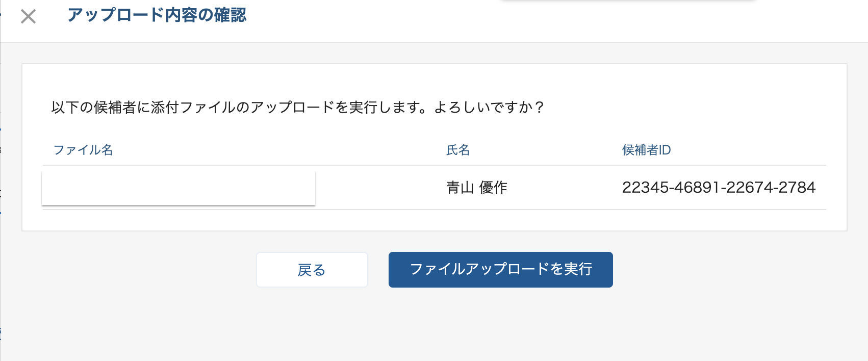
Task: Click the 候補者ID column header
Action: pyautogui.click(x=646, y=150)
